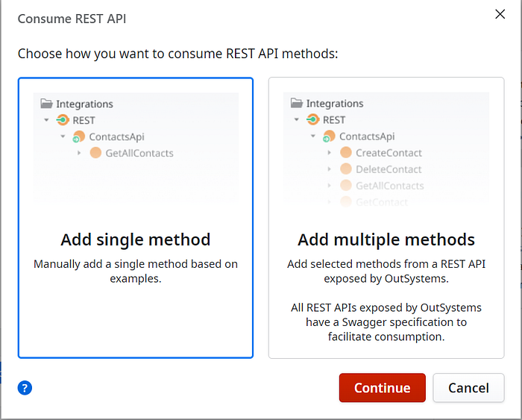Click the blue help question mark icon

click(x=25, y=388)
